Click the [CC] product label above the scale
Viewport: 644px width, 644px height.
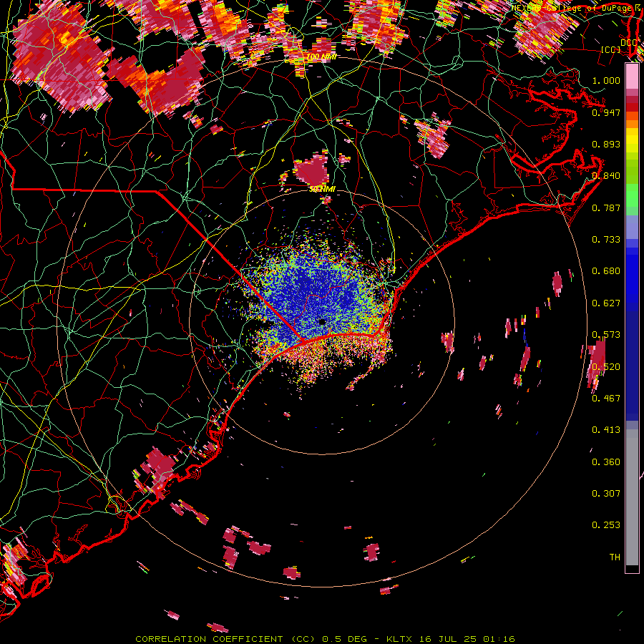click(x=611, y=49)
